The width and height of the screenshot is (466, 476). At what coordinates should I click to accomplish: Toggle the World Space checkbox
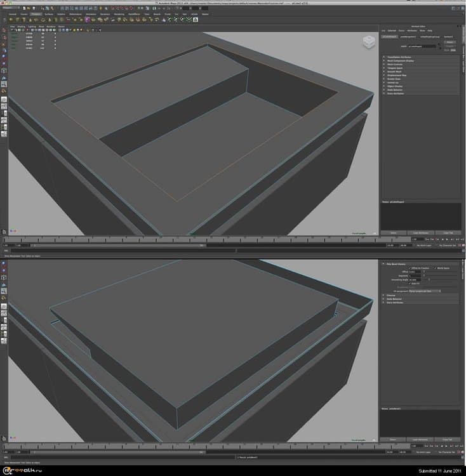coord(435,268)
